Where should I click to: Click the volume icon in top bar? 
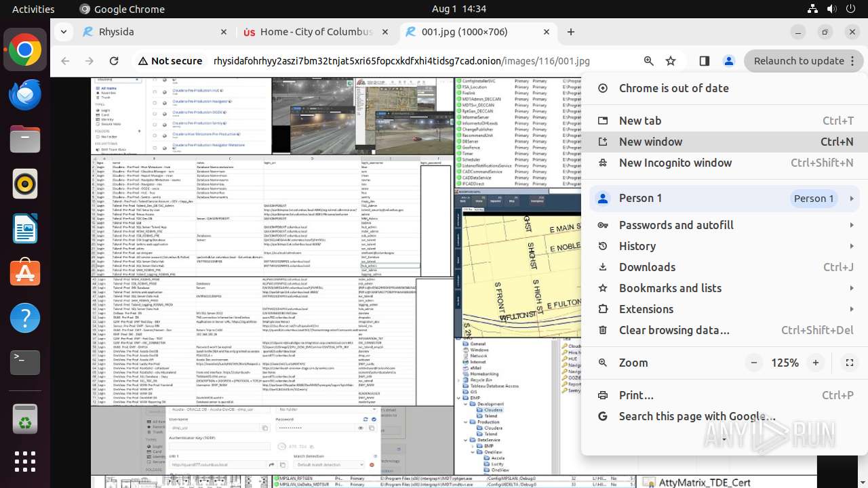coord(831,9)
